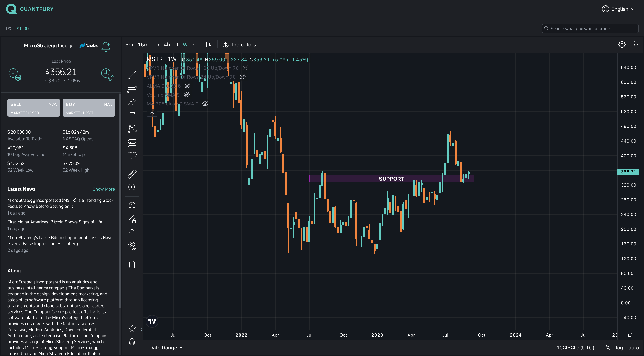644x356 pixels.
Task: Click the MSTR 1W symbol title
Action: click(162, 59)
